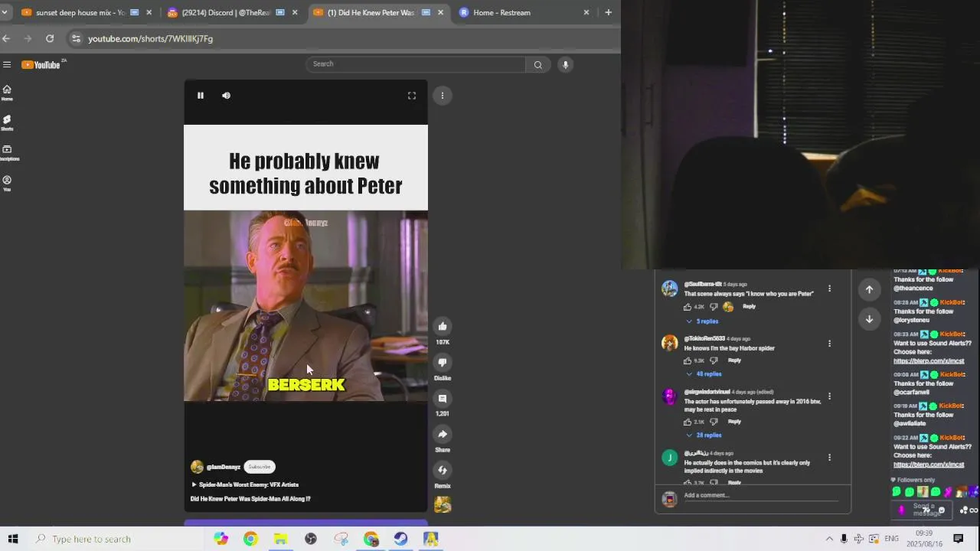
Task: Pause the Shorts video
Action: coord(201,96)
